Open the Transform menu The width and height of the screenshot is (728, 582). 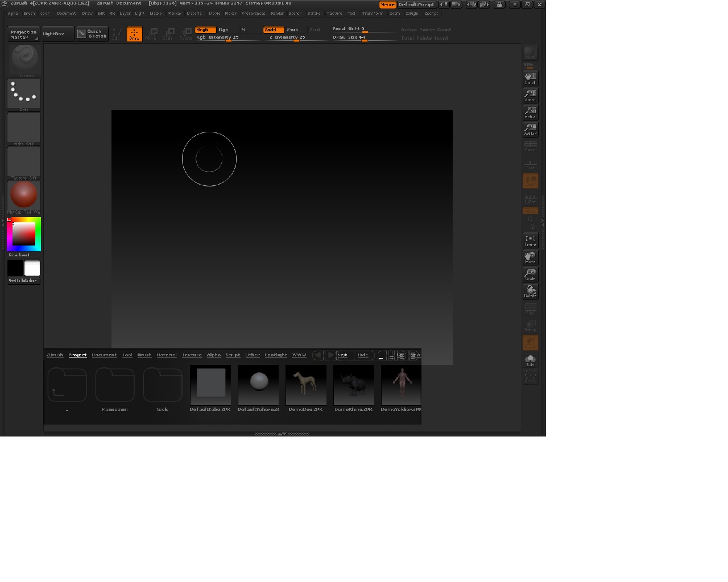coord(373,14)
